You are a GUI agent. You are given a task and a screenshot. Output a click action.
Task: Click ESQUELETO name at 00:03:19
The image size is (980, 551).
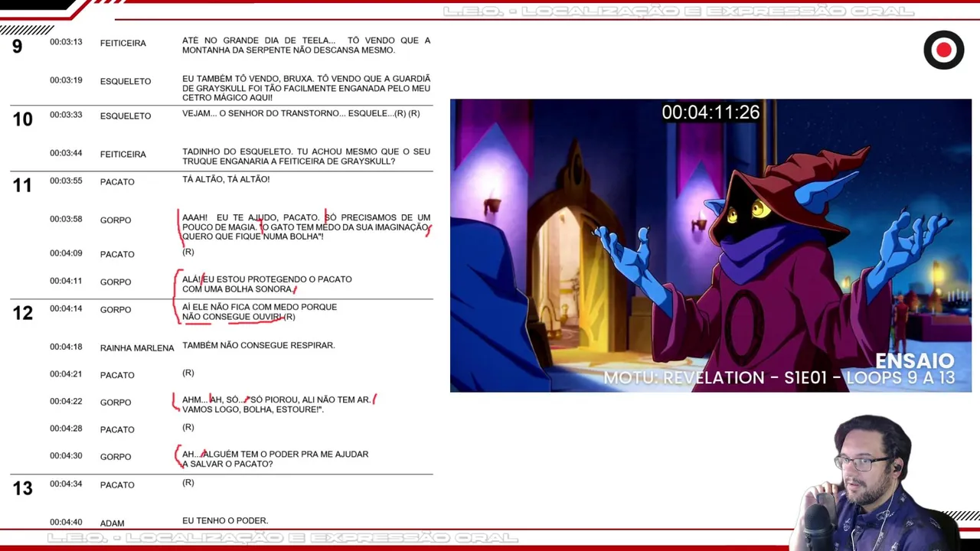(x=126, y=81)
